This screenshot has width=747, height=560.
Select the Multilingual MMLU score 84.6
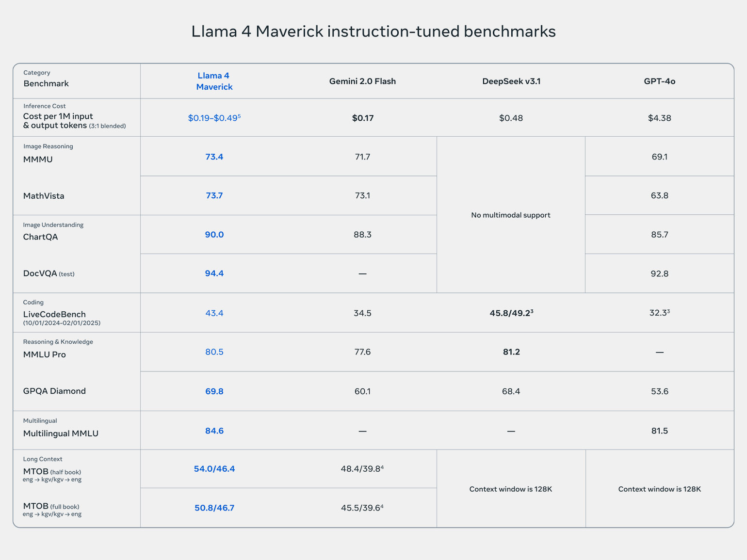click(x=214, y=431)
